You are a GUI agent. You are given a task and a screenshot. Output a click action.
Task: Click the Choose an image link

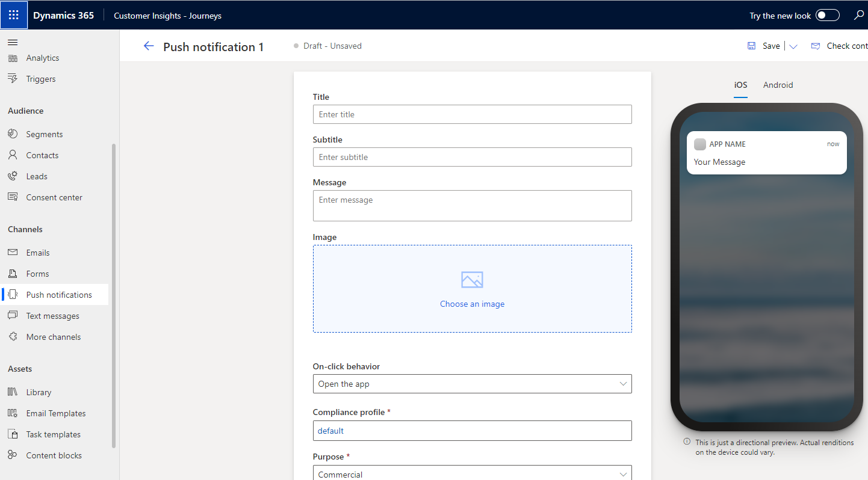click(x=472, y=304)
